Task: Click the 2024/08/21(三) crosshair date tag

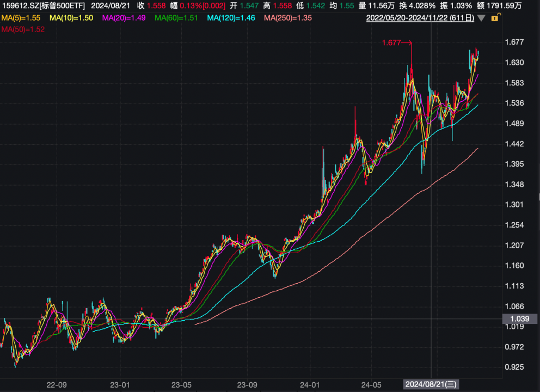Action: coord(431,384)
